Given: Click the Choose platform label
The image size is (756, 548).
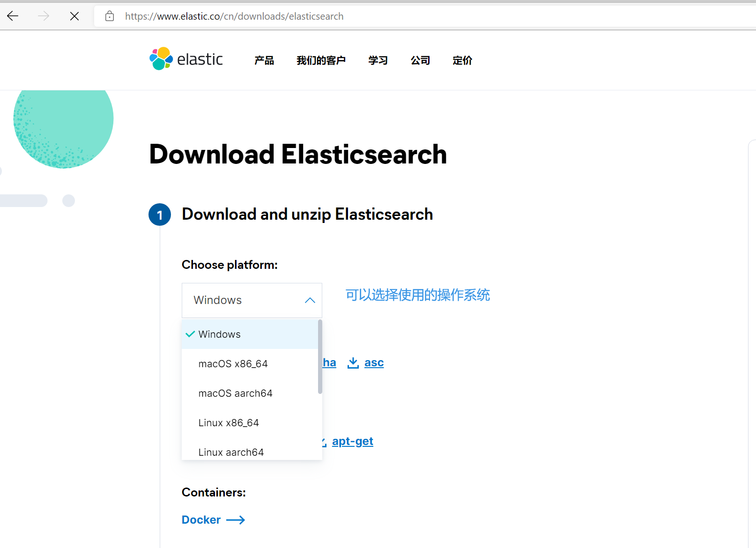Looking at the screenshot, I should pyautogui.click(x=230, y=265).
